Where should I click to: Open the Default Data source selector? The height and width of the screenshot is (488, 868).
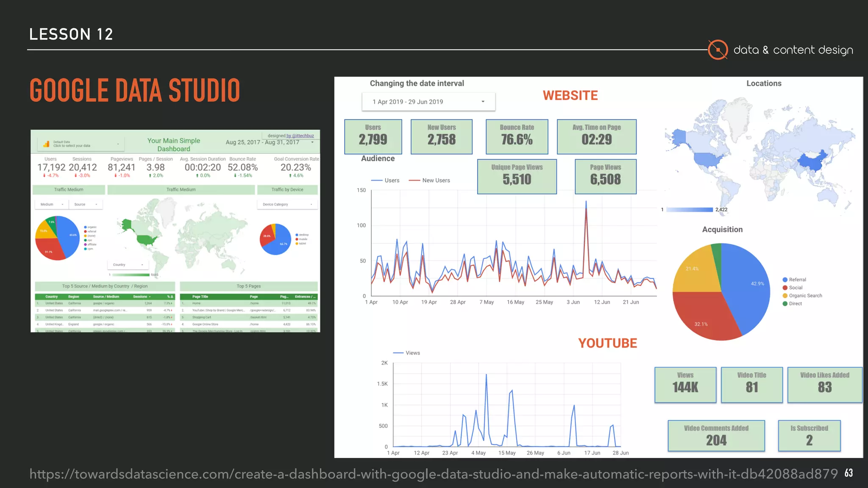coord(81,144)
